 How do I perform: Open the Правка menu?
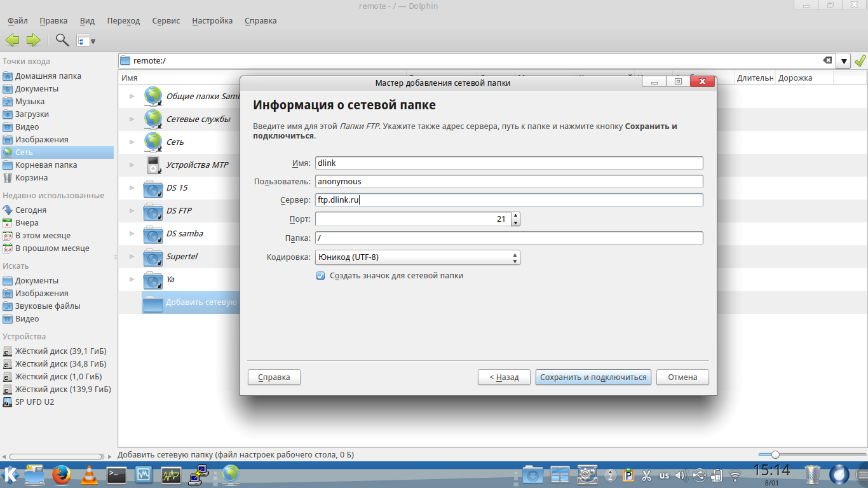(x=53, y=20)
